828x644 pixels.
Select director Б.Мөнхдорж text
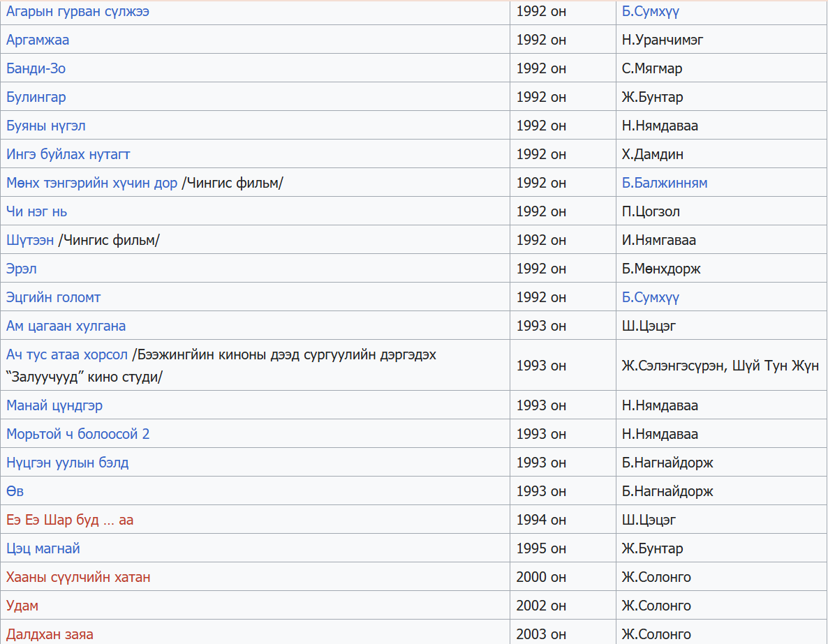(661, 269)
